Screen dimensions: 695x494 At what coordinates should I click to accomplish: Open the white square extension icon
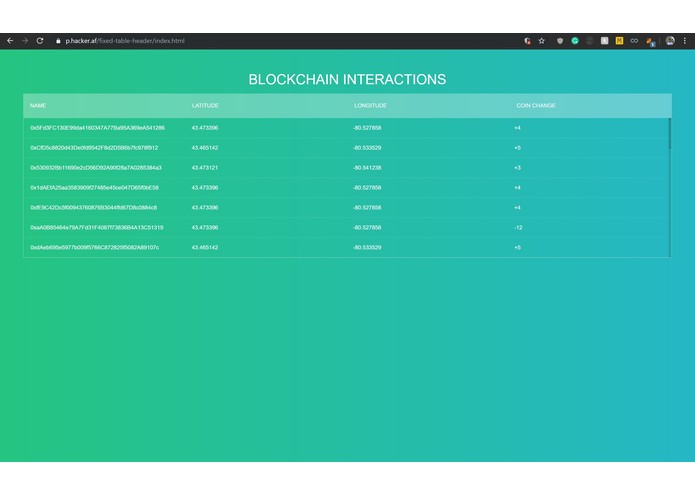coord(605,41)
